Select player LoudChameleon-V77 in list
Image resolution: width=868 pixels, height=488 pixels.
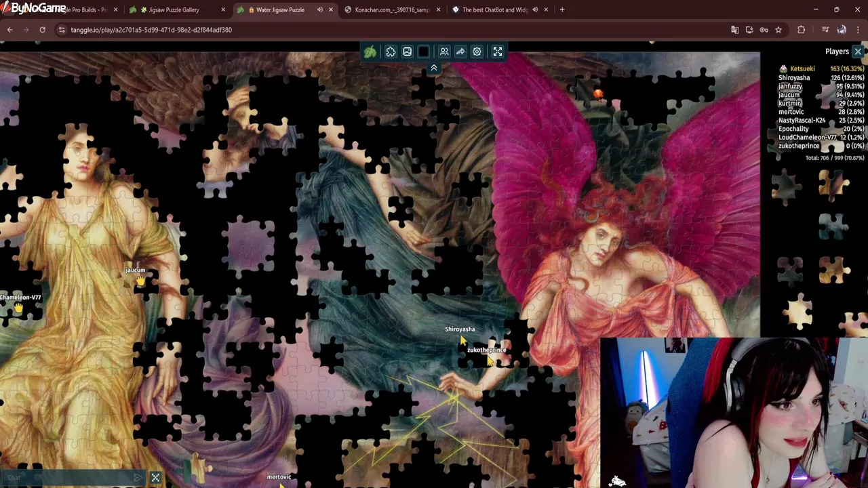807,137
